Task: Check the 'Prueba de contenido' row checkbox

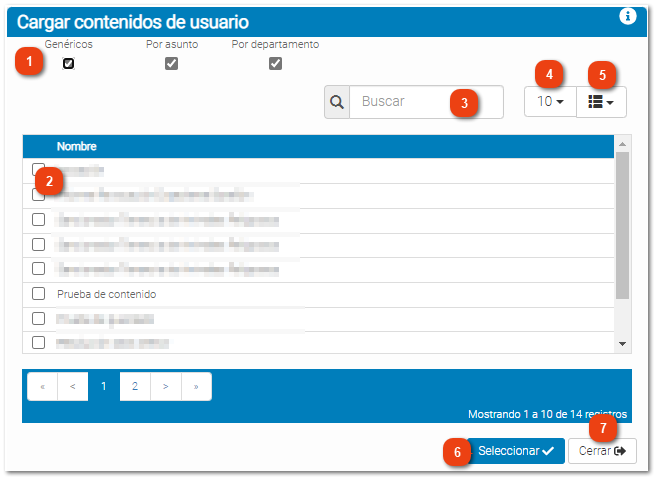Action: [x=39, y=294]
